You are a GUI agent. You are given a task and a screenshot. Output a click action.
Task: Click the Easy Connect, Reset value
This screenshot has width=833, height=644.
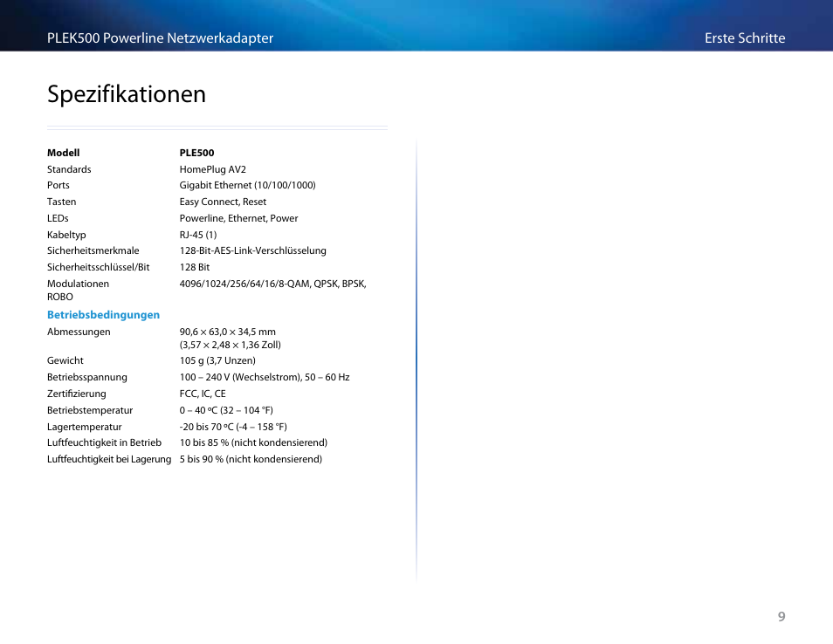click(223, 202)
